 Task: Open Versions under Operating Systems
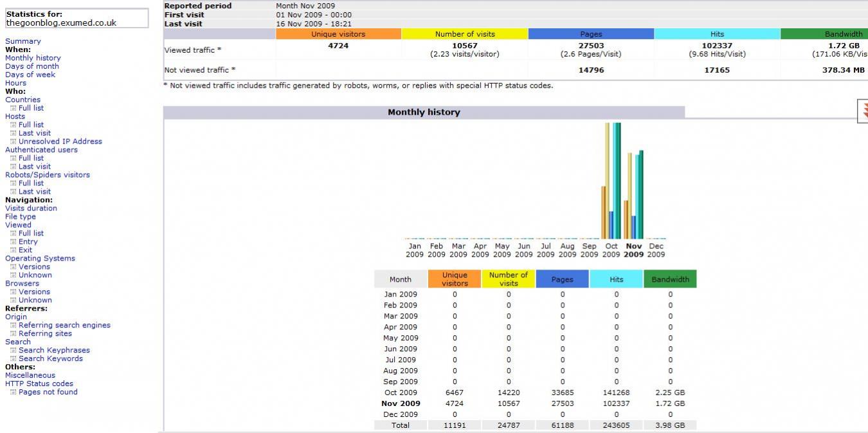point(34,267)
